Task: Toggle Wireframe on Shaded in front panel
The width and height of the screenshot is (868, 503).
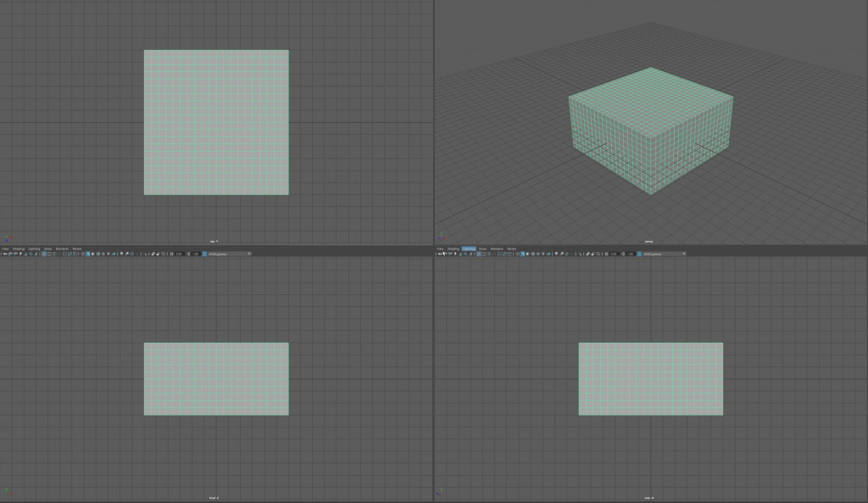Action: (97, 254)
